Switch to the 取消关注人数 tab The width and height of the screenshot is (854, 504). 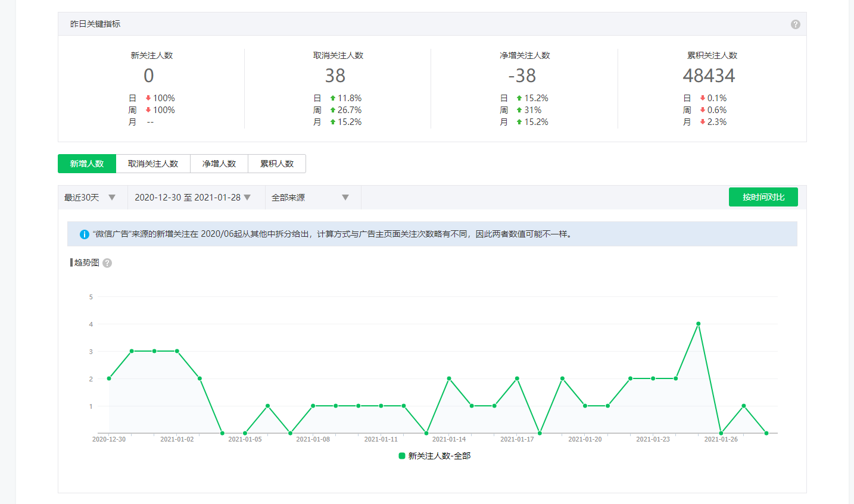tap(153, 164)
